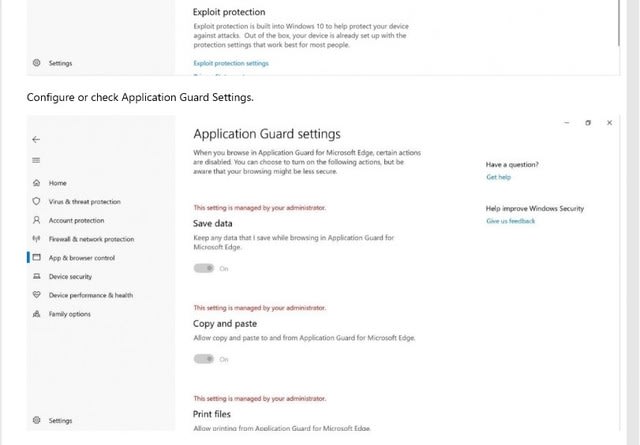This screenshot has height=445, width=640.
Task: Click managed by administrator notice above Print files
Action: [260, 398]
